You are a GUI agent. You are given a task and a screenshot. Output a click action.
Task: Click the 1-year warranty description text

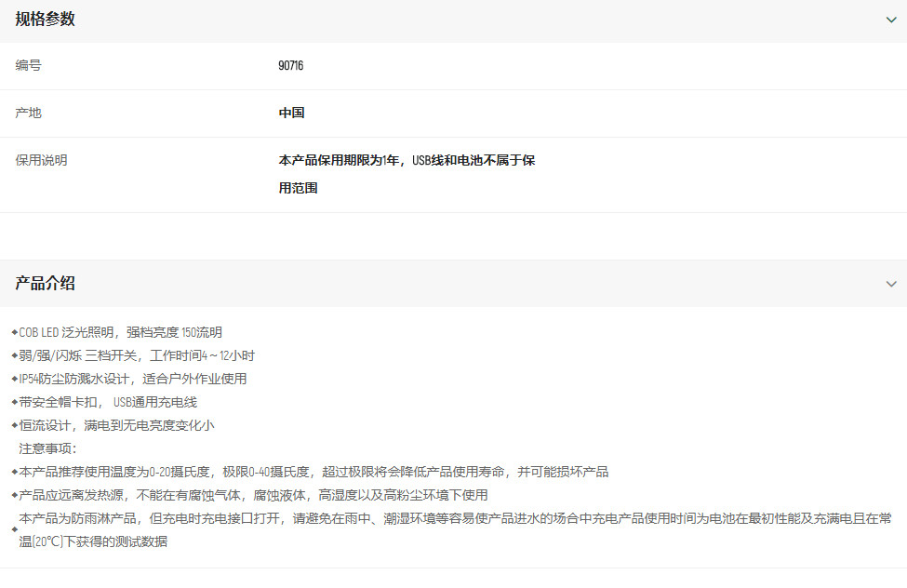[x=407, y=161]
